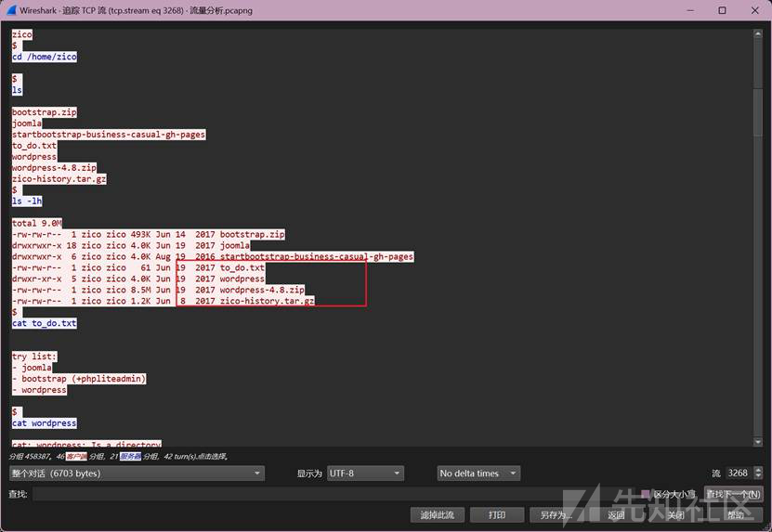Click the 'drwxrwxr-x 18 zico' joomla listing row
This screenshot has height=532, width=772.
point(131,245)
